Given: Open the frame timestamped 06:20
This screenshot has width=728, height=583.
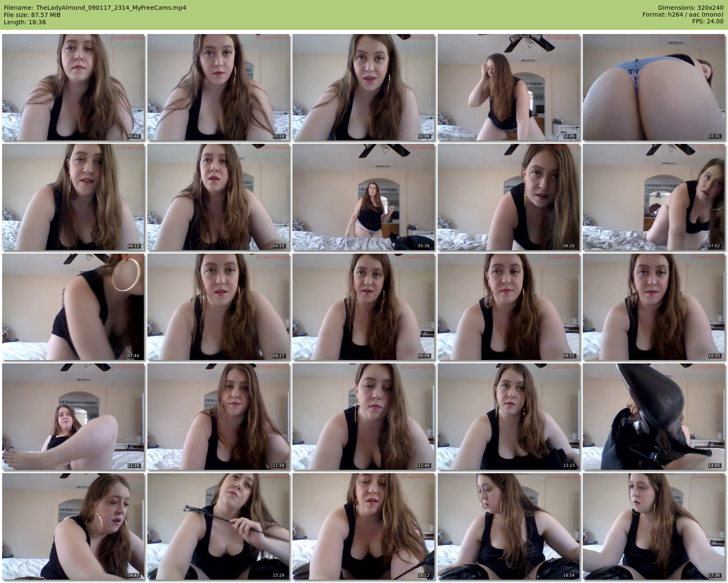Looking at the screenshot, I should pos(509,197).
